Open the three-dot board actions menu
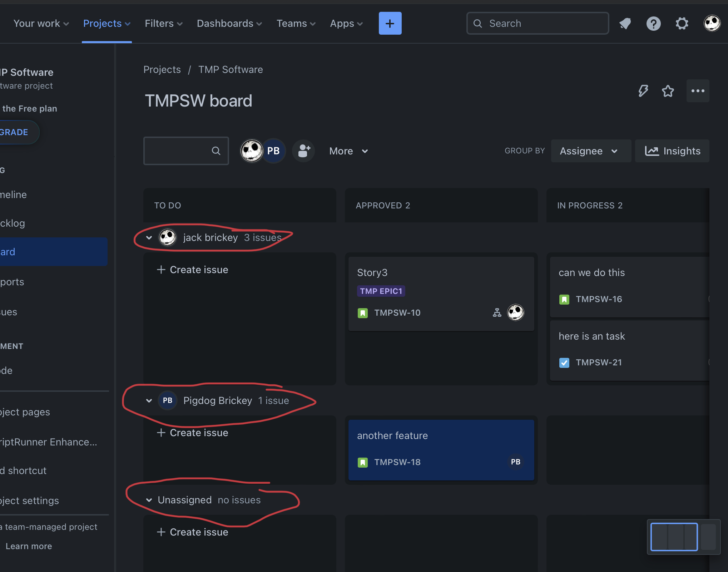728x572 pixels. coord(698,91)
